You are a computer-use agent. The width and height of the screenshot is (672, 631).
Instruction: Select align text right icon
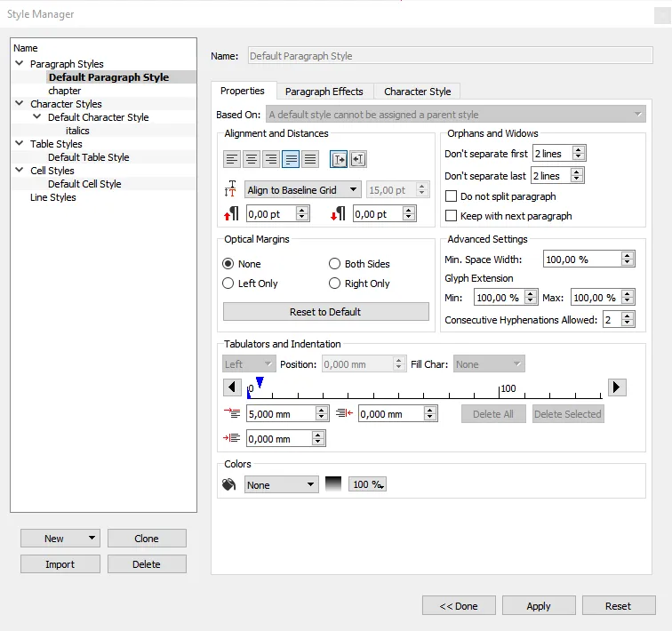(271, 159)
